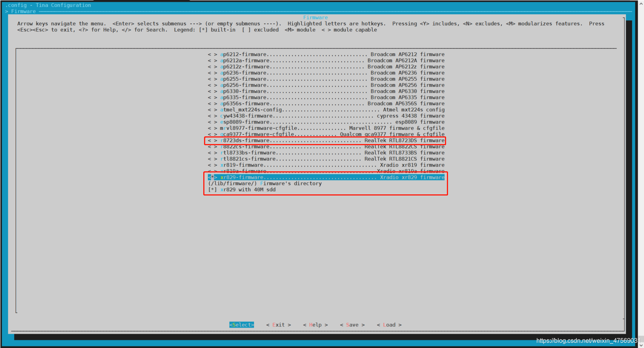The height and width of the screenshot is (348, 644).
Task: Select the ap6212-firmware menu entry
Action: click(326, 55)
